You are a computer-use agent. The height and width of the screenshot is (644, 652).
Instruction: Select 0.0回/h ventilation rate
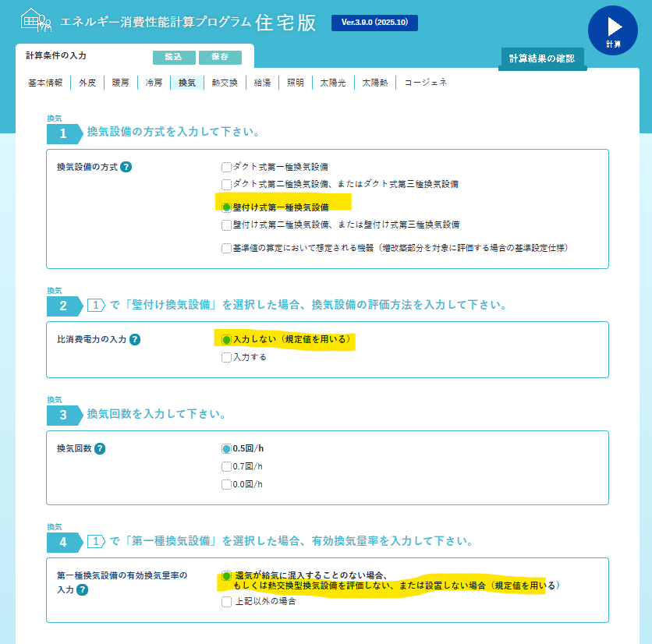[226, 484]
